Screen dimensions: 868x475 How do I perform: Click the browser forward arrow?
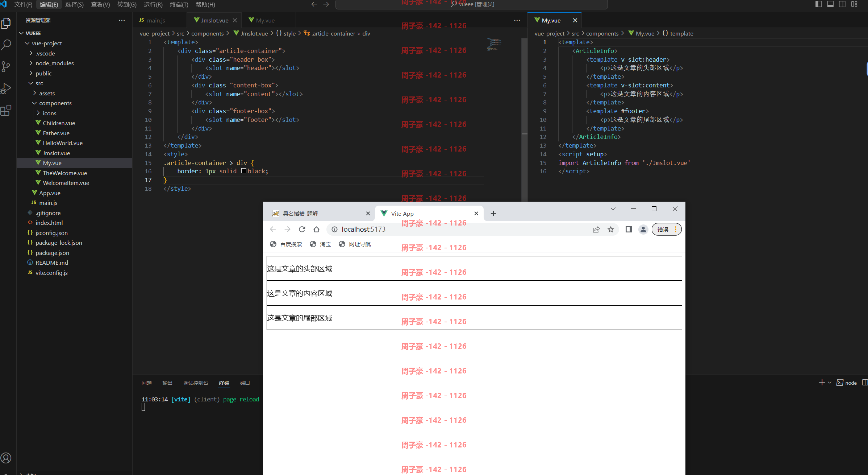[288, 229]
